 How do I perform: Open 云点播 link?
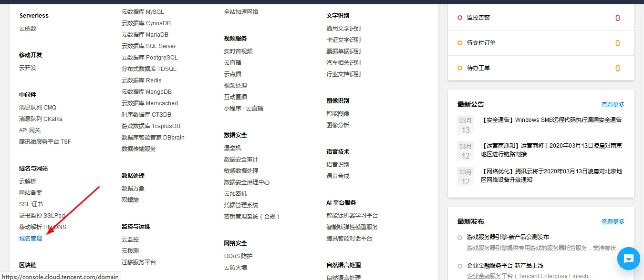232,74
